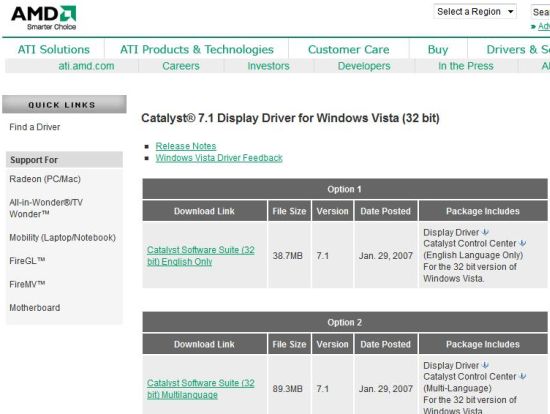Open In the Press page
The image size is (550, 414).
pyautogui.click(x=465, y=66)
